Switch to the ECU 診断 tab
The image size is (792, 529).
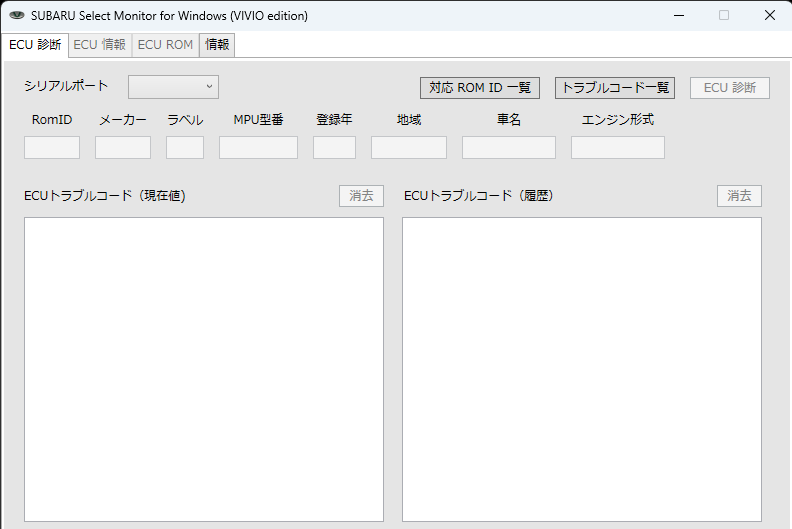click(35, 45)
